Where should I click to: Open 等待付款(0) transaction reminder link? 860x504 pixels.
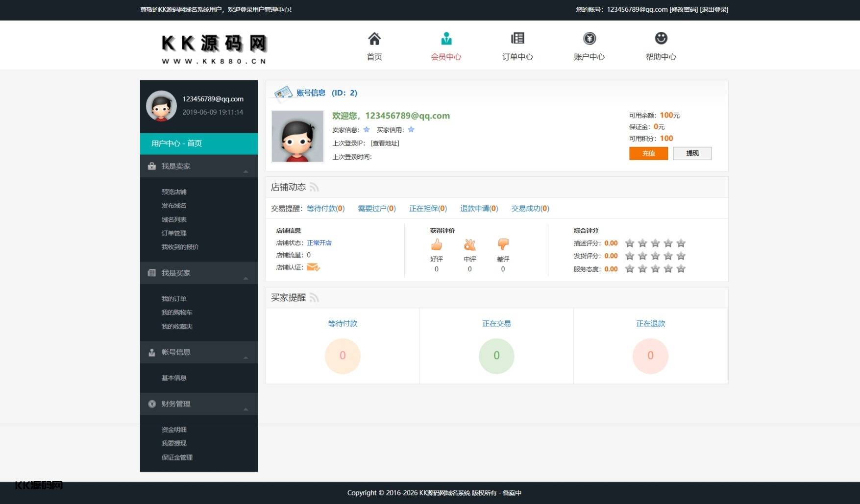tap(325, 209)
